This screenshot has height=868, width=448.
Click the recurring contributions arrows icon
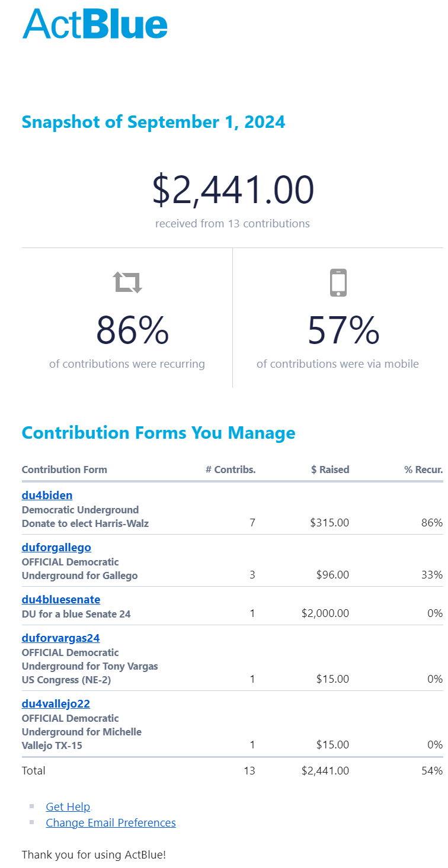[x=128, y=282]
